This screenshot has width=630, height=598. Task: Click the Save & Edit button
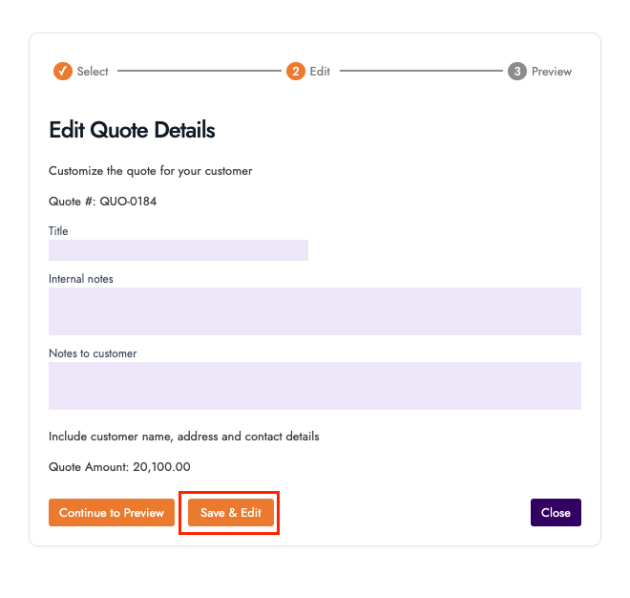tap(230, 513)
